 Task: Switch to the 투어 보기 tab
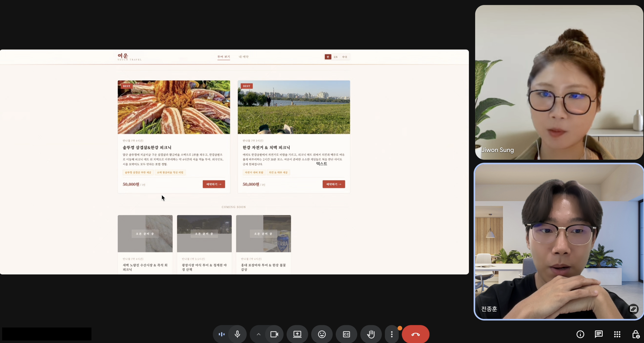pyautogui.click(x=224, y=57)
